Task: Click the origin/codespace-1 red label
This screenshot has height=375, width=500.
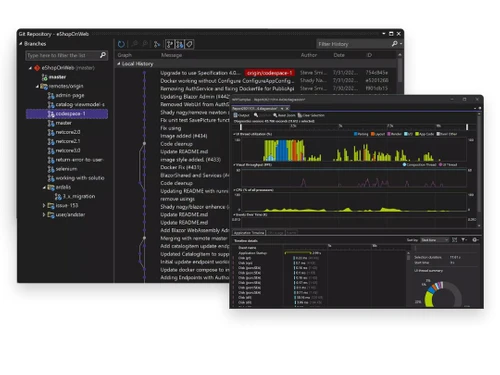Action: (x=269, y=73)
